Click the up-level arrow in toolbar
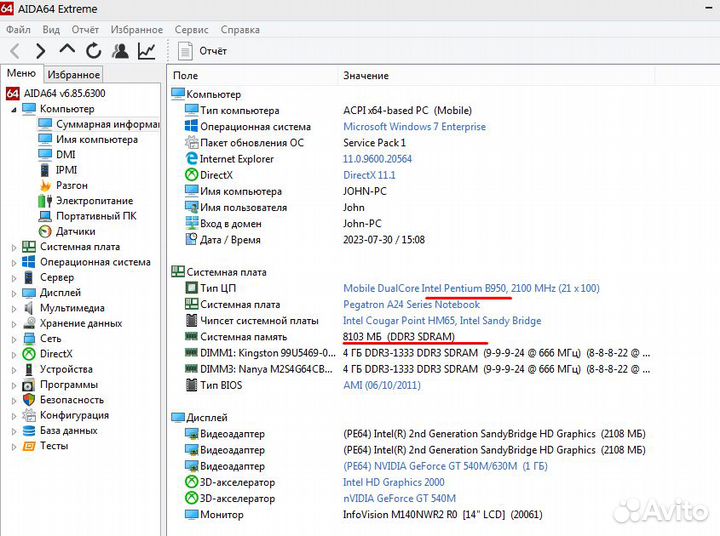720x536 pixels. coord(67,49)
